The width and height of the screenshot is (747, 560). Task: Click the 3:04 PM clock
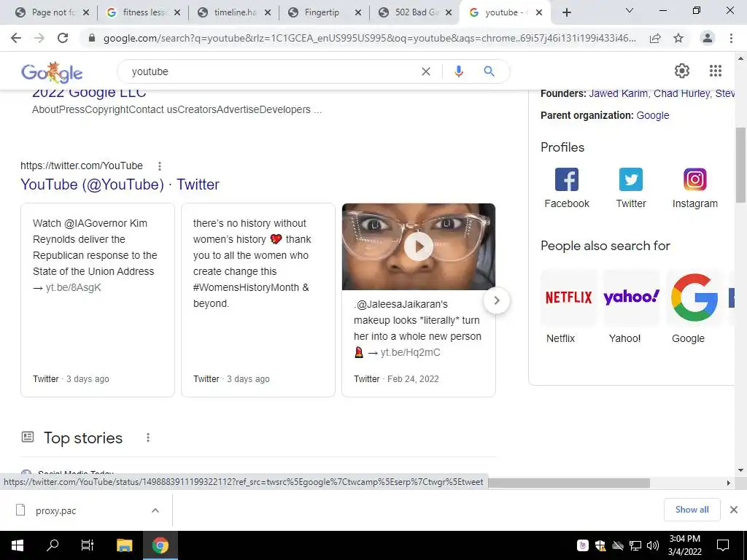pos(684,539)
